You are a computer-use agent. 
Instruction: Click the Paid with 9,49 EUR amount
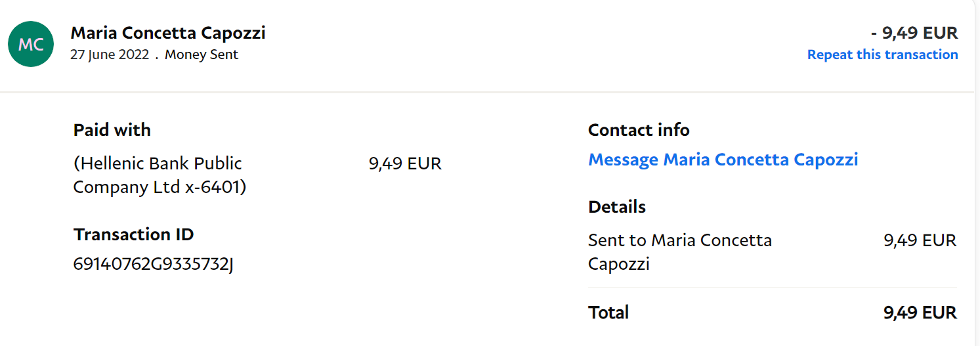[x=405, y=163]
